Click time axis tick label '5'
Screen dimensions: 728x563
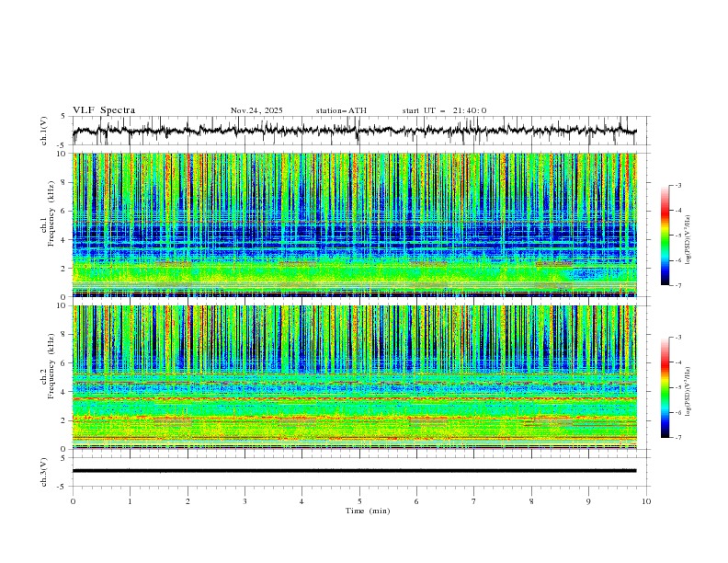[x=359, y=501]
